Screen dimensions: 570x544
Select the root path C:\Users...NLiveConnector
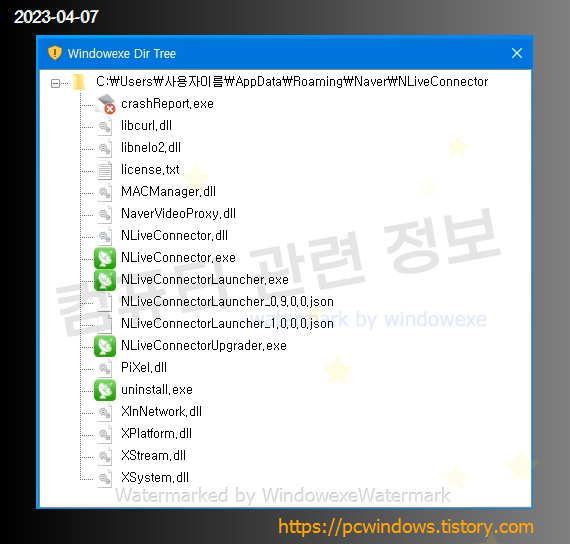pos(292,82)
